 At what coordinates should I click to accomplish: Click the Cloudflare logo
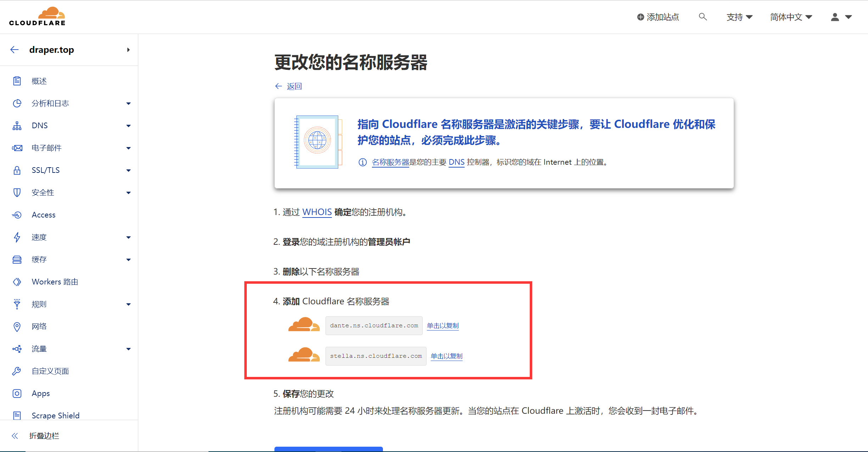point(37,16)
